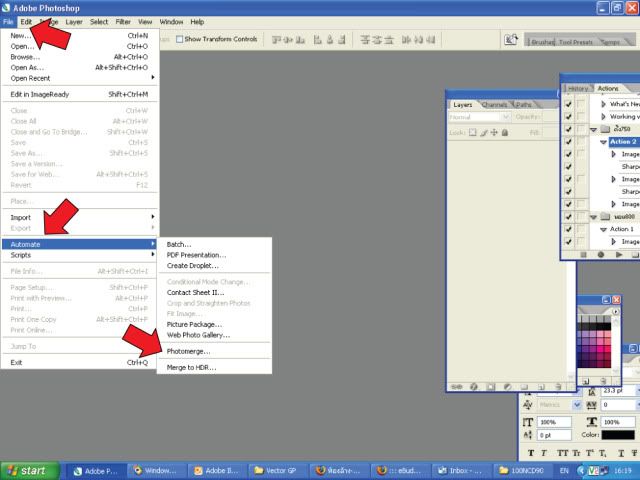Open Import submenu in File menu

(80, 217)
